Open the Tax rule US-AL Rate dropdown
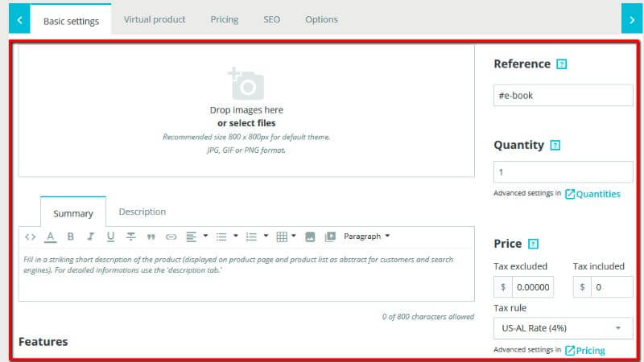This screenshot has height=362, width=644. coord(563,328)
